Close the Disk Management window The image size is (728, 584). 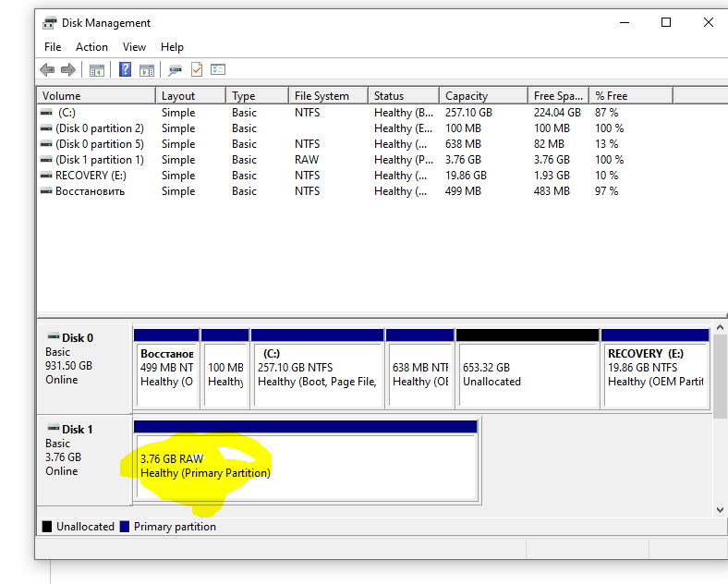[x=708, y=22]
